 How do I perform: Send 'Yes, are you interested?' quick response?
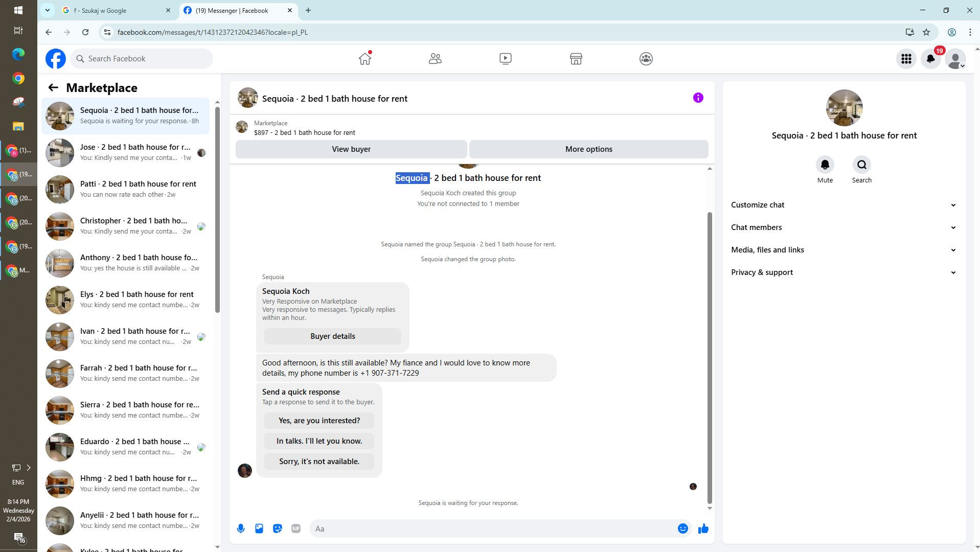pyautogui.click(x=319, y=421)
